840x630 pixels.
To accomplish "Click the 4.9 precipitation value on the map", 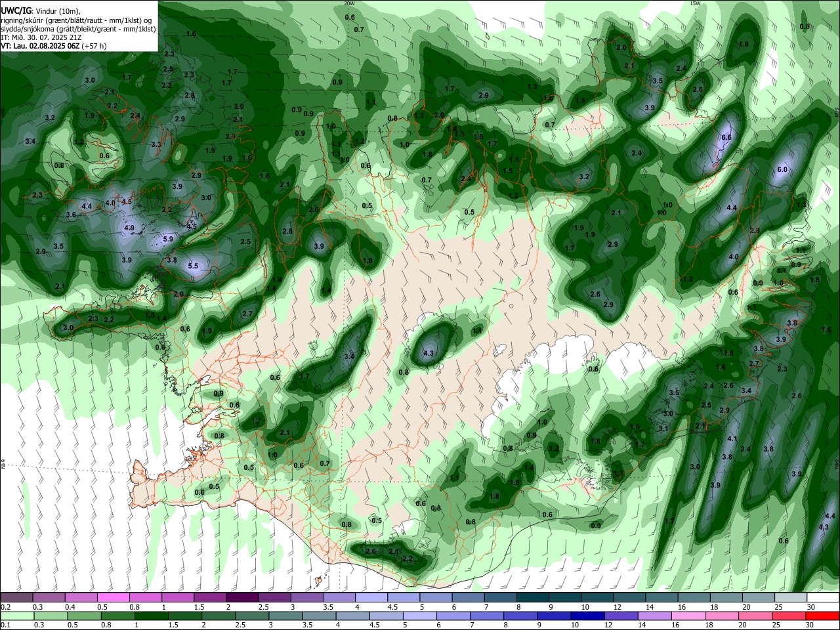I will coord(129,228).
